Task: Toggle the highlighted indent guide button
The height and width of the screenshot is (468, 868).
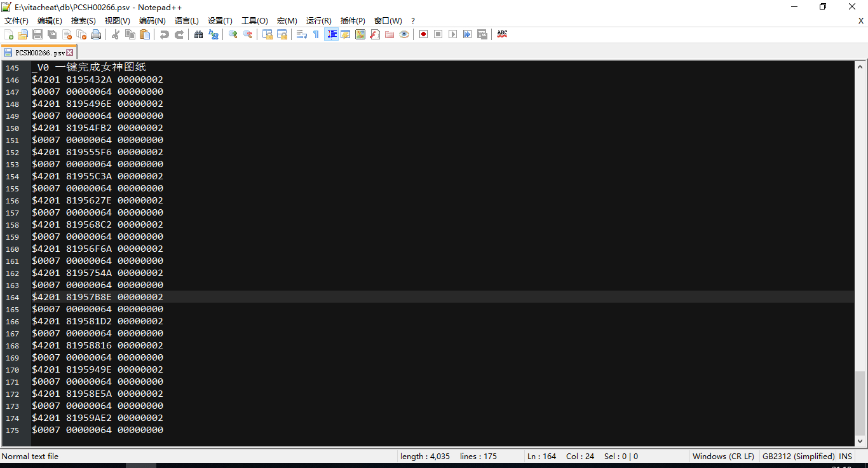Action: tap(331, 34)
